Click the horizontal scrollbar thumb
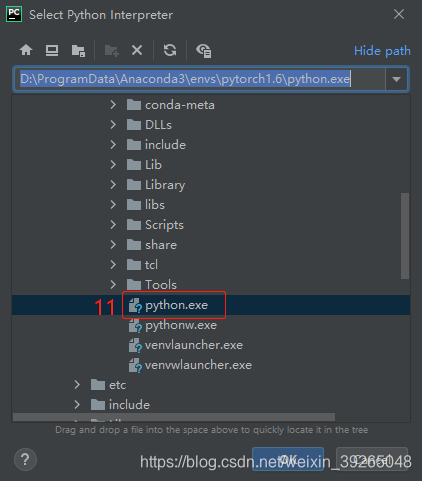The image size is (422, 481). [174, 417]
